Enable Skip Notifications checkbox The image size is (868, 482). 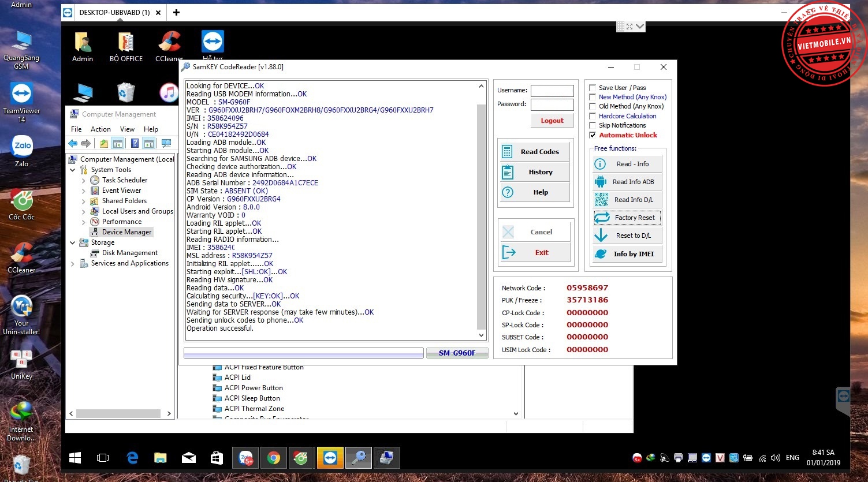[x=593, y=125]
